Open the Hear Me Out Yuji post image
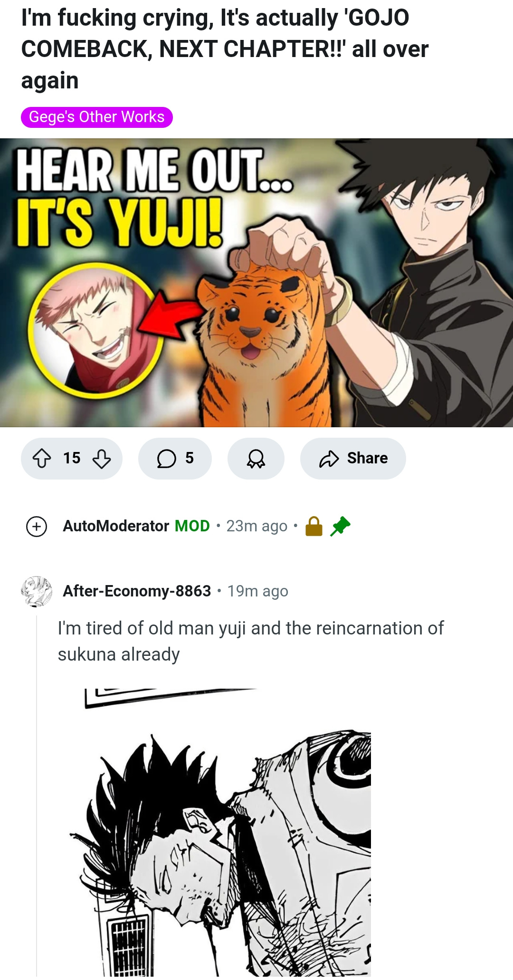 coord(256,283)
